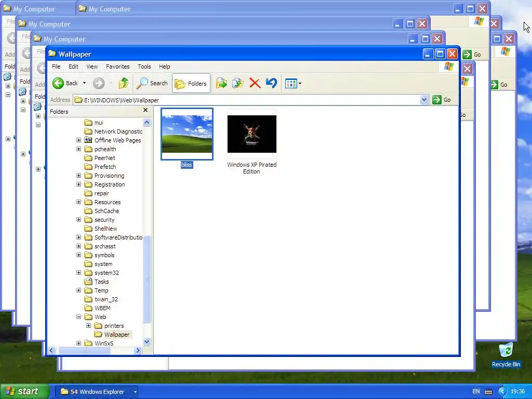Click folder tree horizontal scroll left arrow
This screenshot has width=532, height=399.
tap(51, 351)
